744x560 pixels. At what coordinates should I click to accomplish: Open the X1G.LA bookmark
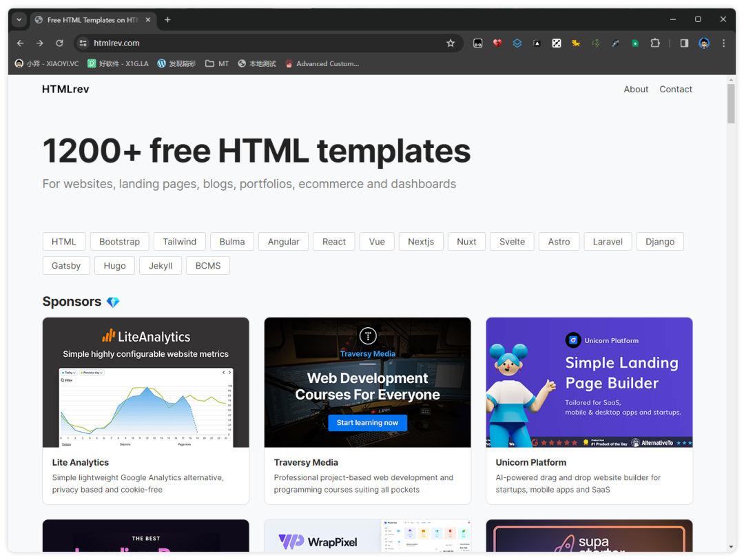[x=118, y=63]
